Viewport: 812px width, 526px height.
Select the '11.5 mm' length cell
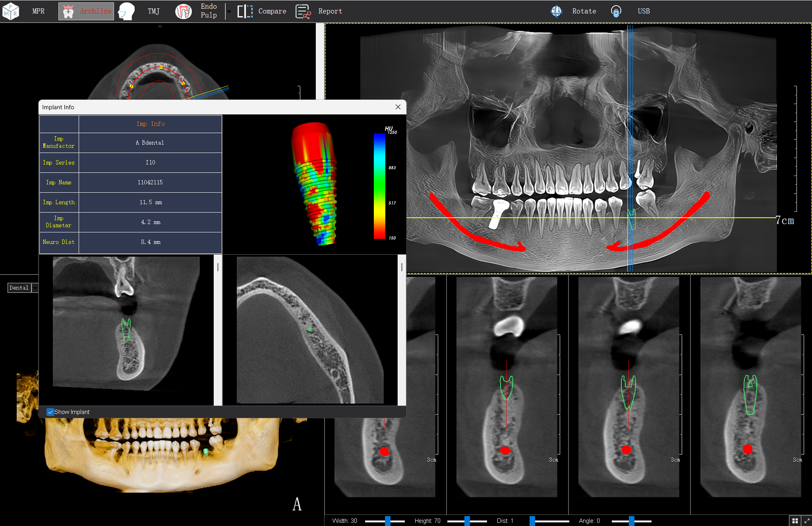click(150, 202)
